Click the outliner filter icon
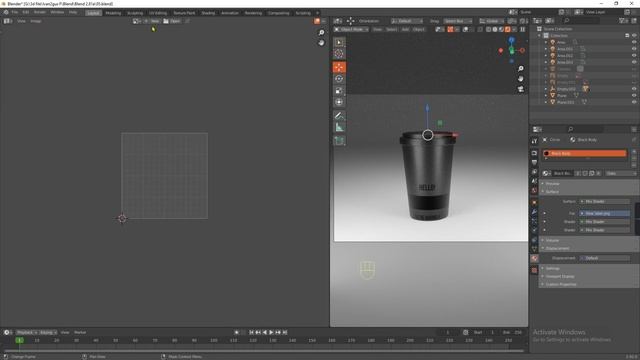The width and height of the screenshot is (640, 360). (623, 20)
